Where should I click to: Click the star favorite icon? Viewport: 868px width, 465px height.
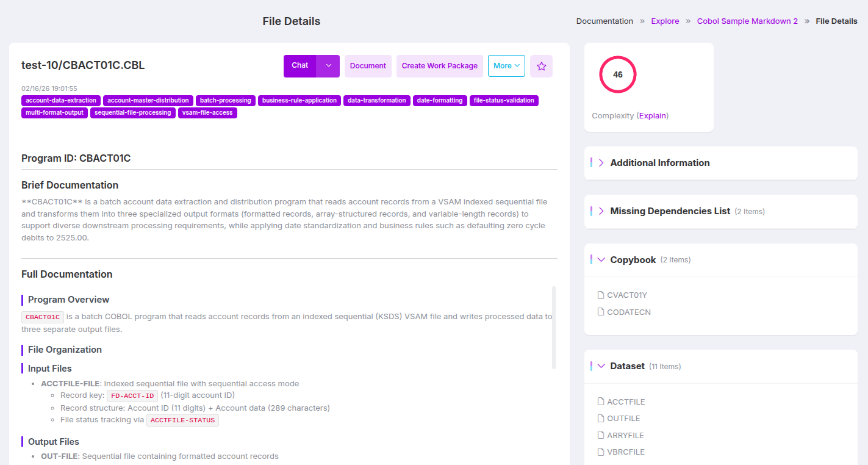tap(541, 66)
